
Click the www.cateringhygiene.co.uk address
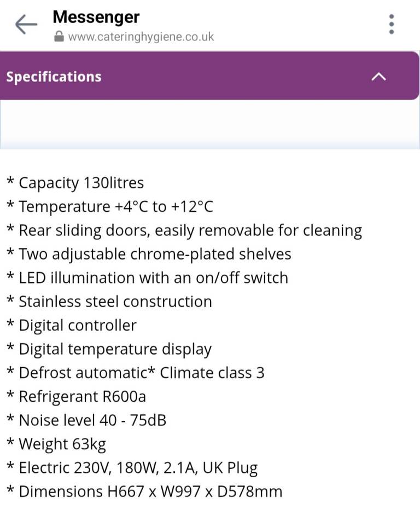(141, 37)
